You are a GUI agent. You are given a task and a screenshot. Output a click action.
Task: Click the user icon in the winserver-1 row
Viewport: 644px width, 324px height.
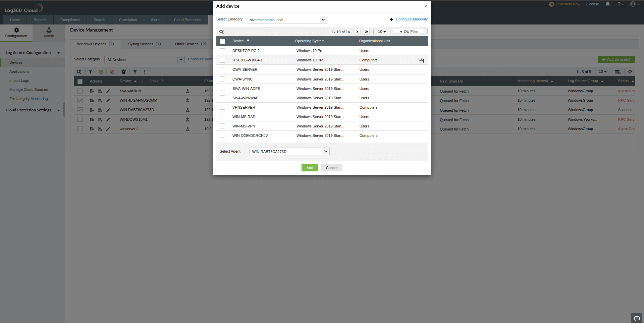(187, 129)
